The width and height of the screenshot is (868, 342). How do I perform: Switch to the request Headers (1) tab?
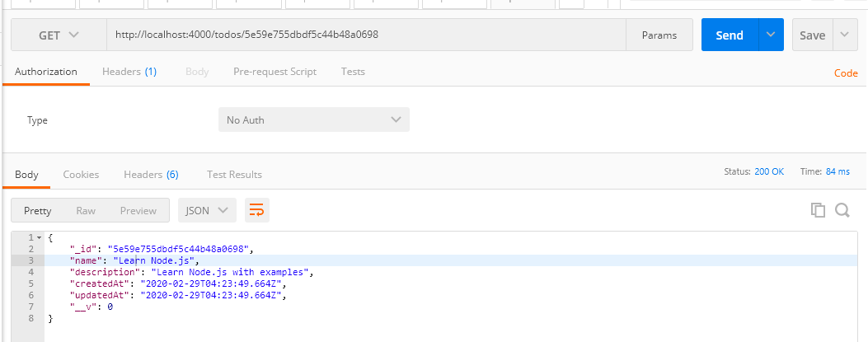129,72
